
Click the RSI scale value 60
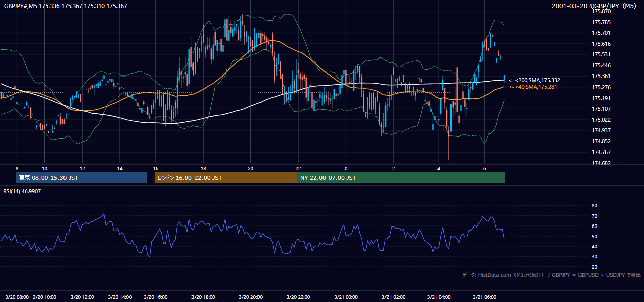pos(594,226)
